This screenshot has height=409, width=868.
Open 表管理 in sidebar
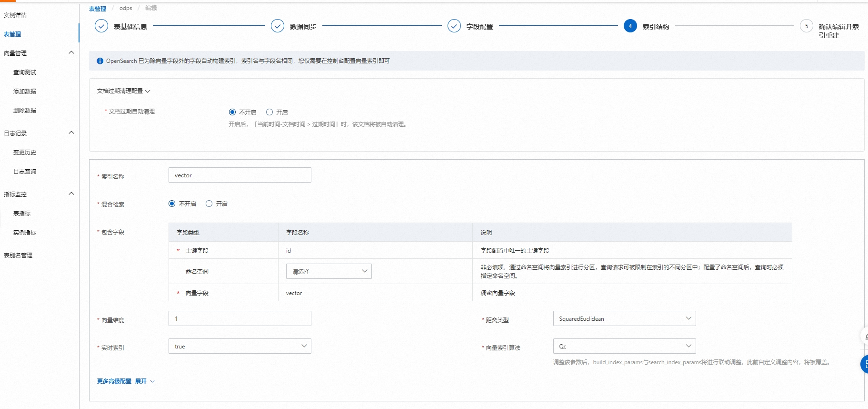tap(12, 34)
